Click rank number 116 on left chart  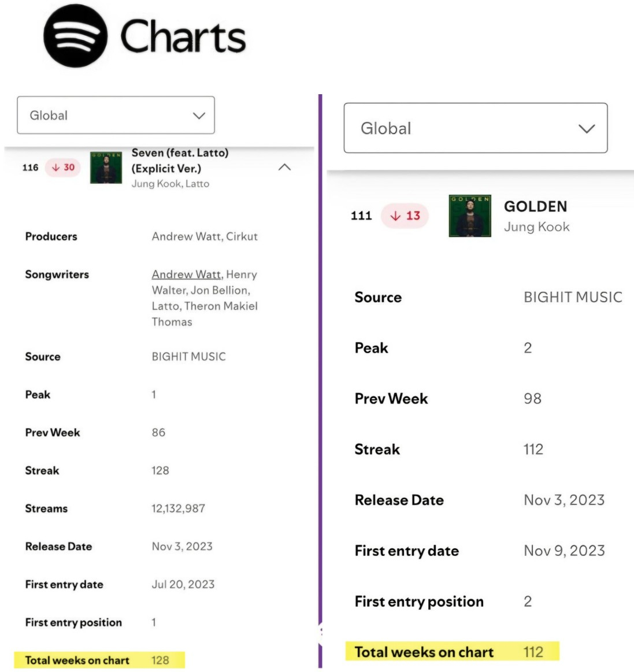(30, 168)
